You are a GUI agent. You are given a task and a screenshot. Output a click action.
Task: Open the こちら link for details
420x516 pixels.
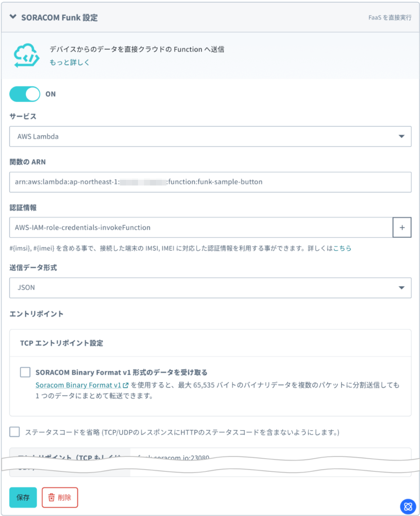pyautogui.click(x=342, y=249)
